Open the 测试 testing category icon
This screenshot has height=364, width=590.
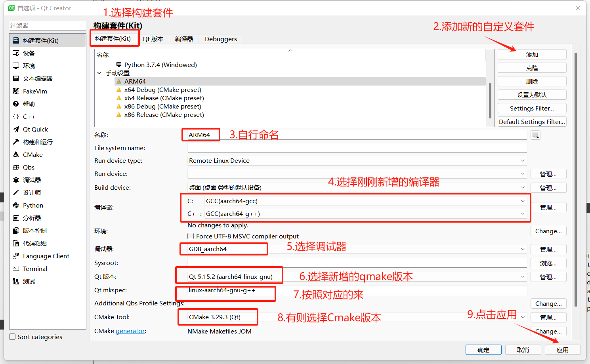[x=16, y=281]
